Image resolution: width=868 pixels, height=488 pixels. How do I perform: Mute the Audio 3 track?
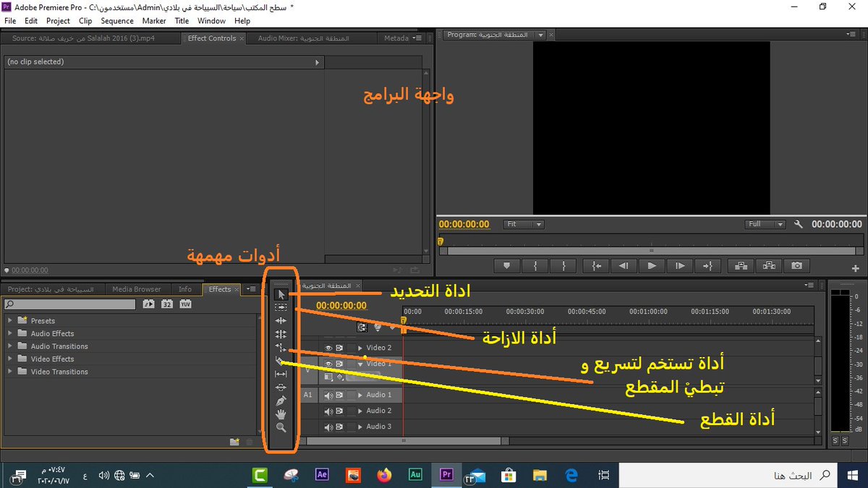pyautogui.click(x=328, y=427)
